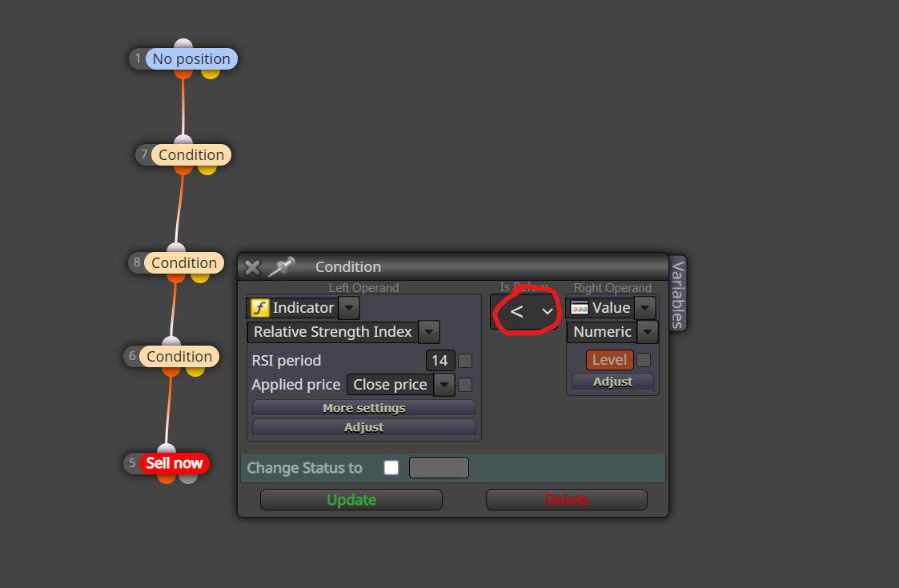899x588 pixels.
Task: Click Adjust under Right Operand
Action: 612,382
